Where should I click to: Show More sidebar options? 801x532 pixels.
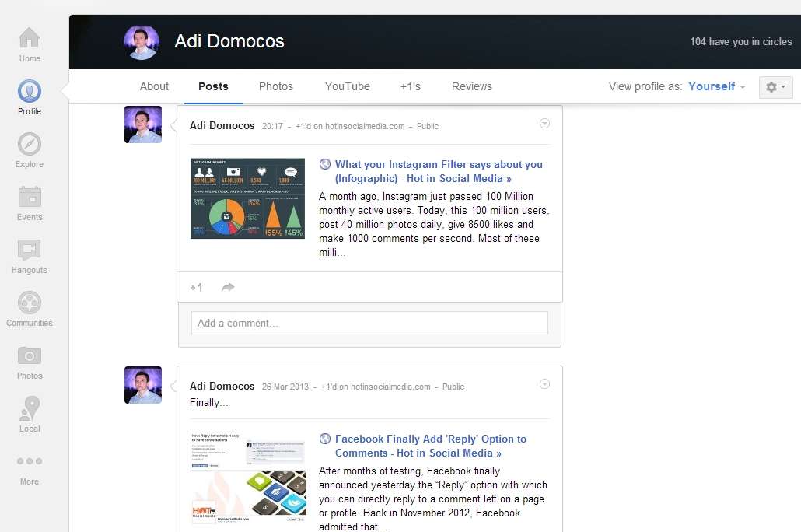[29, 470]
